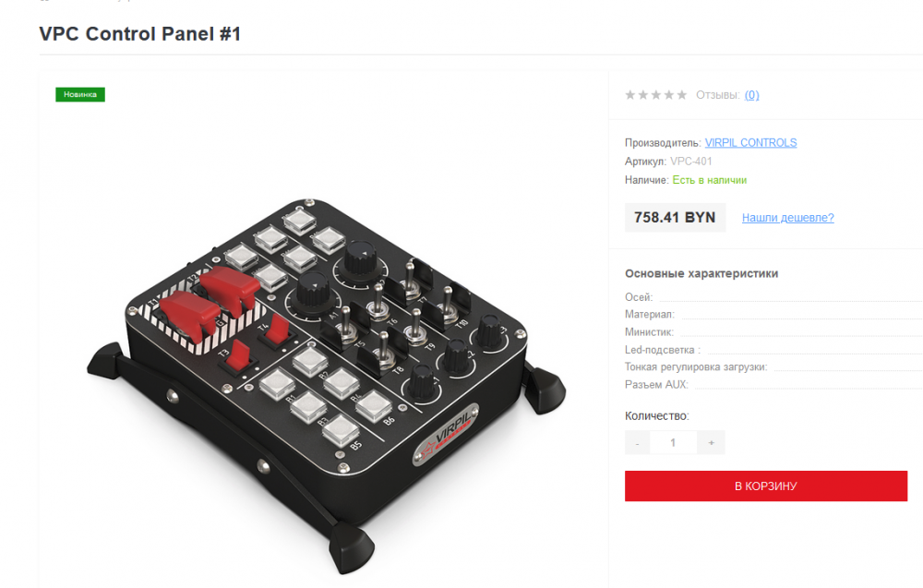Open the reviews count (0) link
The image size is (923, 588).
click(751, 95)
